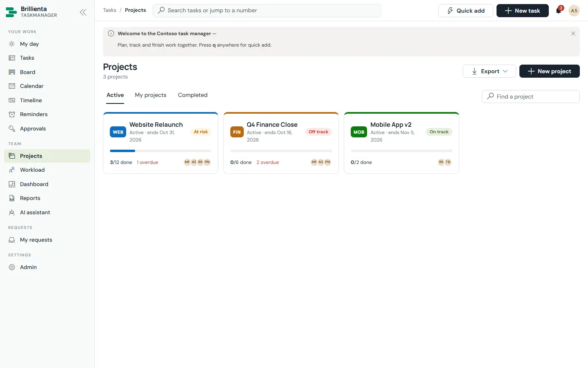Open Admin settings

[x=47, y=267]
